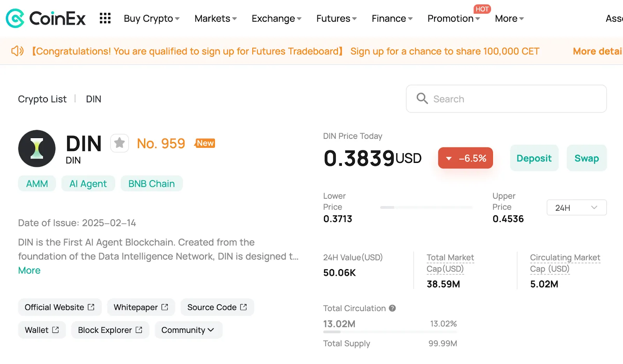The width and height of the screenshot is (623, 364).
Task: Click the HOT badge above Promotion
Action: pos(482,9)
